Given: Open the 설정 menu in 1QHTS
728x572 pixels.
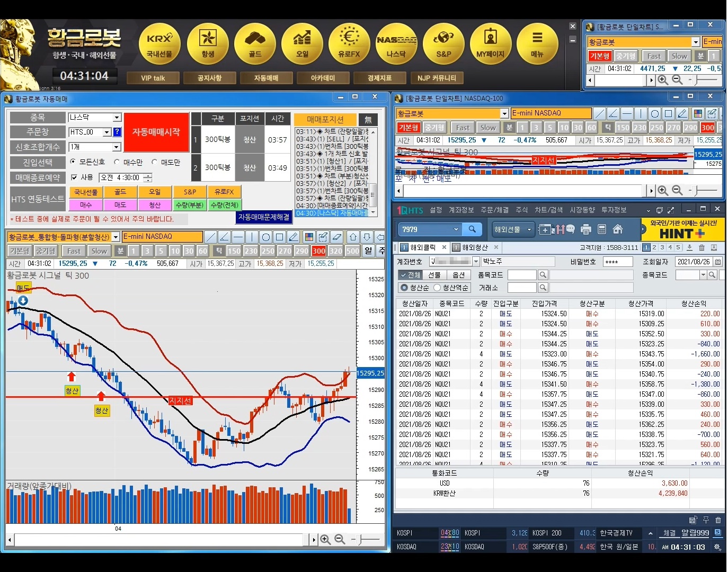Looking at the screenshot, I should point(436,210).
